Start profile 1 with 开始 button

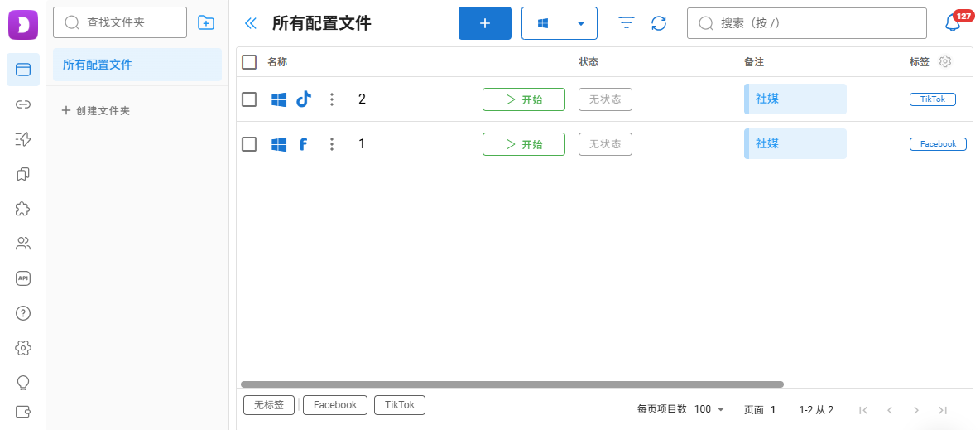pos(524,144)
